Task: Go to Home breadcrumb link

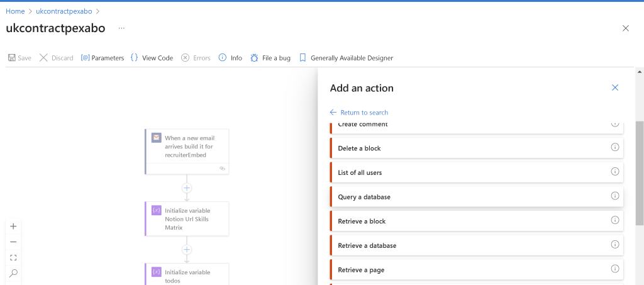Action: 15,11
